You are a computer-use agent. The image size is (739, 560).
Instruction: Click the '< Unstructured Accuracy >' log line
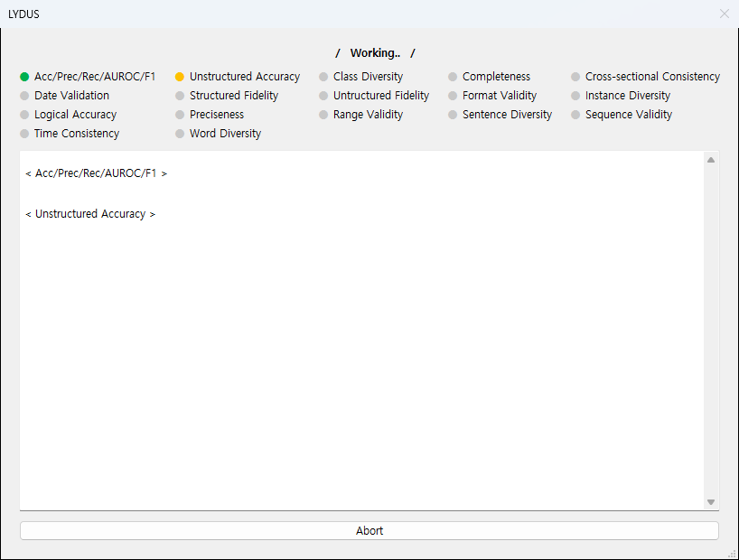(90, 214)
